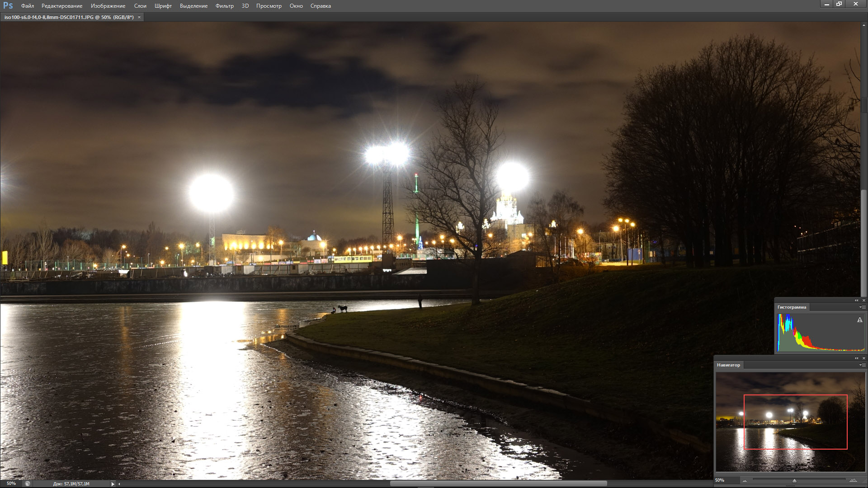Expand the status bar document info arrow
868x488 pixels.
(113, 484)
